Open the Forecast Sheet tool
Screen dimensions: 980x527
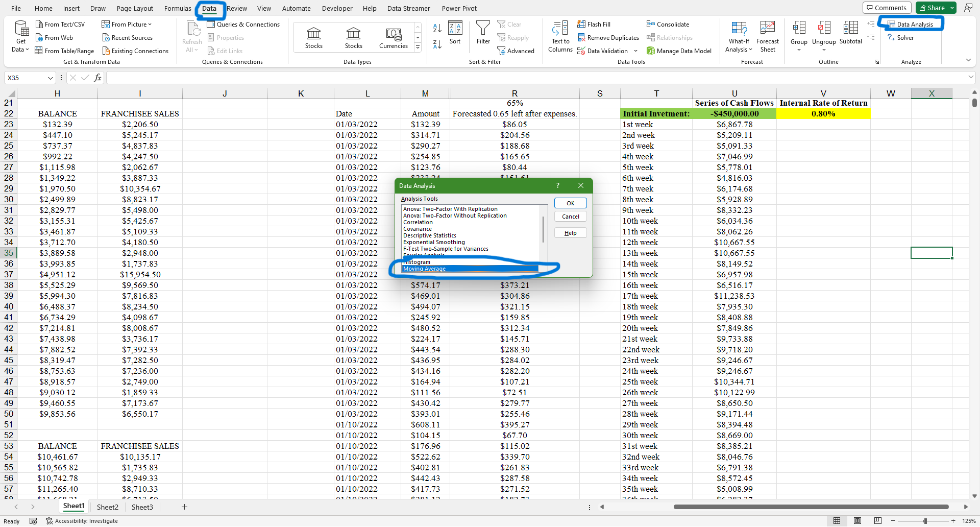pyautogui.click(x=767, y=36)
